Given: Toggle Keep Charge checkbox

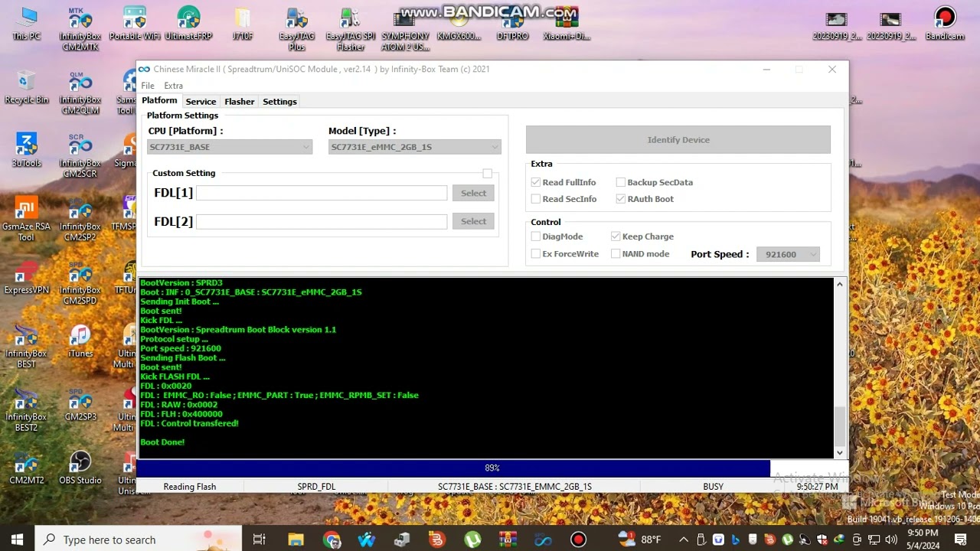Looking at the screenshot, I should coord(616,236).
